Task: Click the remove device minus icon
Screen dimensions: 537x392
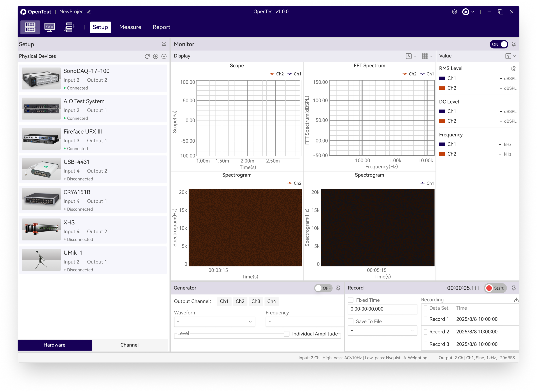Action: (x=164, y=56)
